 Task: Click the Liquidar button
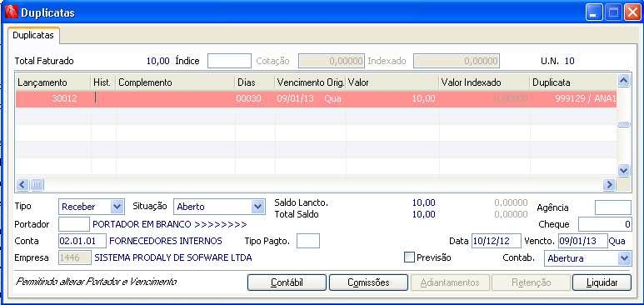pos(602,282)
